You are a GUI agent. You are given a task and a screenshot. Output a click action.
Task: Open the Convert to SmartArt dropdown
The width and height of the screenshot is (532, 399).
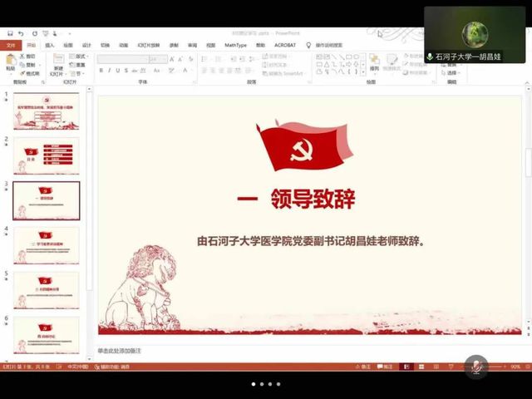click(284, 73)
